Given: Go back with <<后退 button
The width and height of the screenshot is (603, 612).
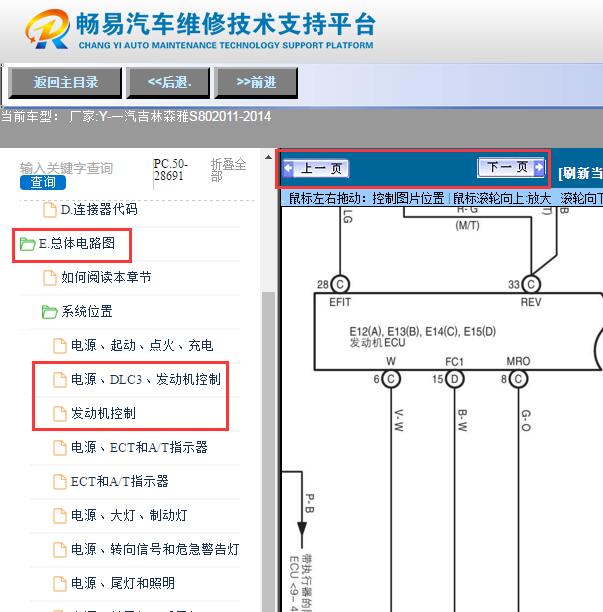Looking at the screenshot, I should pos(168,82).
